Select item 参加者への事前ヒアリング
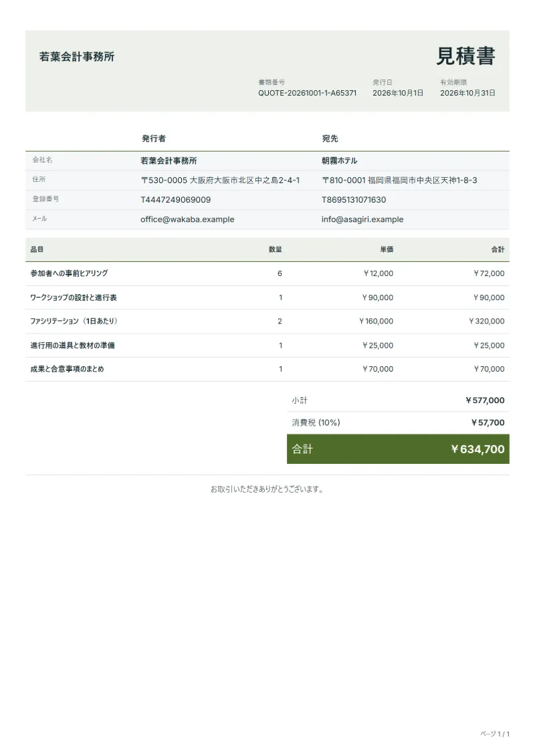The height and width of the screenshot is (756, 535). pos(69,273)
